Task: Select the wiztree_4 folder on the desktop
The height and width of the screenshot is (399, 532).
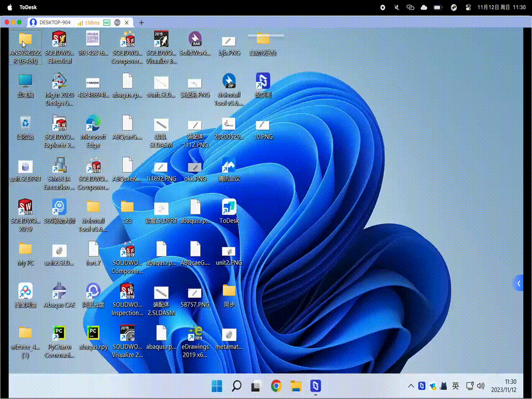Action: pos(25,342)
